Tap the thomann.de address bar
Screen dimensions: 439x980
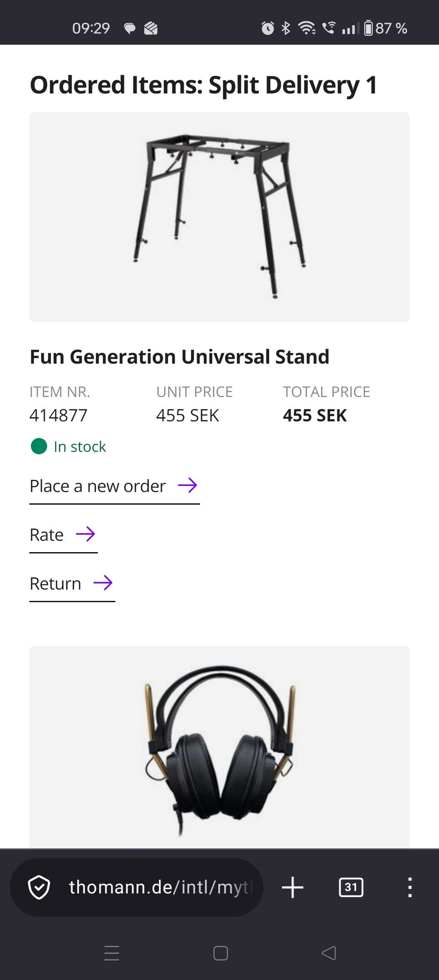160,887
